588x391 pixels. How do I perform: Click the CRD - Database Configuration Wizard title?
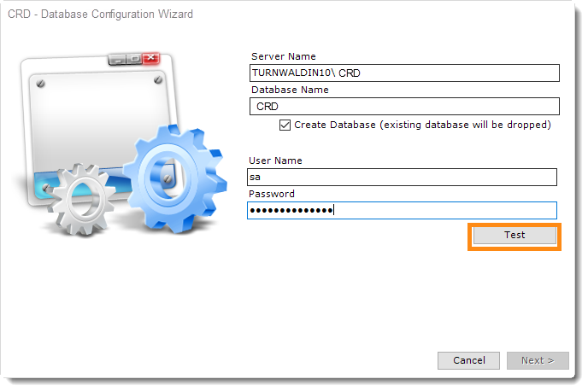(x=100, y=15)
